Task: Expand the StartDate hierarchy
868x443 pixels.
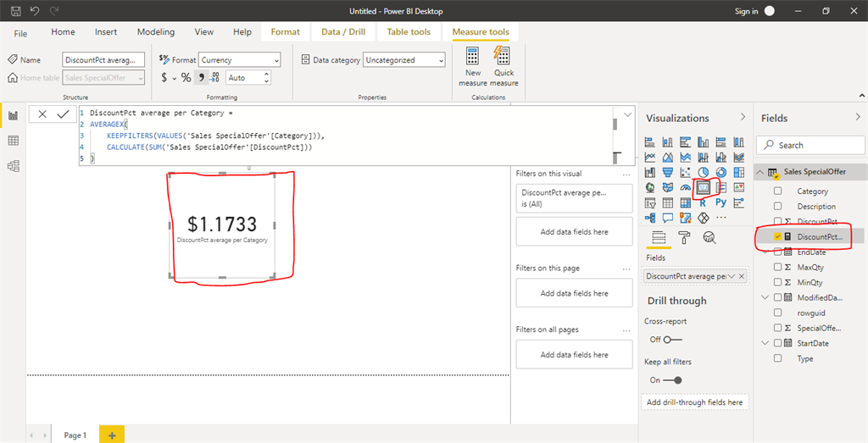Action: tap(765, 343)
